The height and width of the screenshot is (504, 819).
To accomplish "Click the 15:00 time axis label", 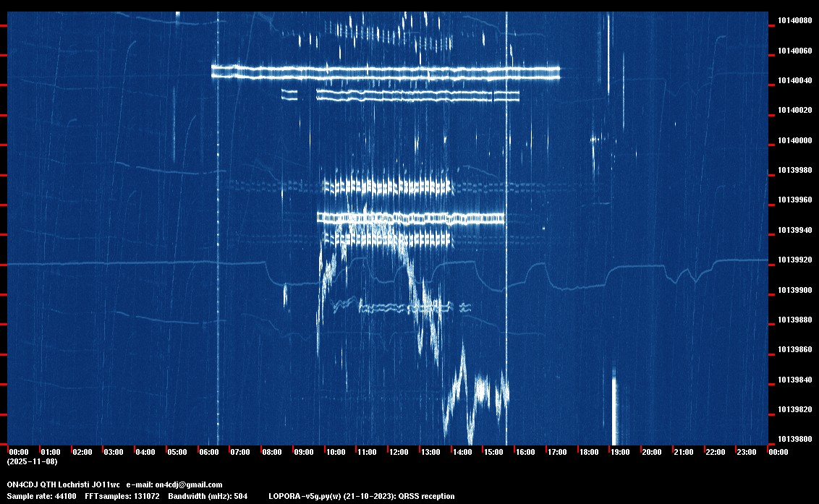I will [493, 452].
